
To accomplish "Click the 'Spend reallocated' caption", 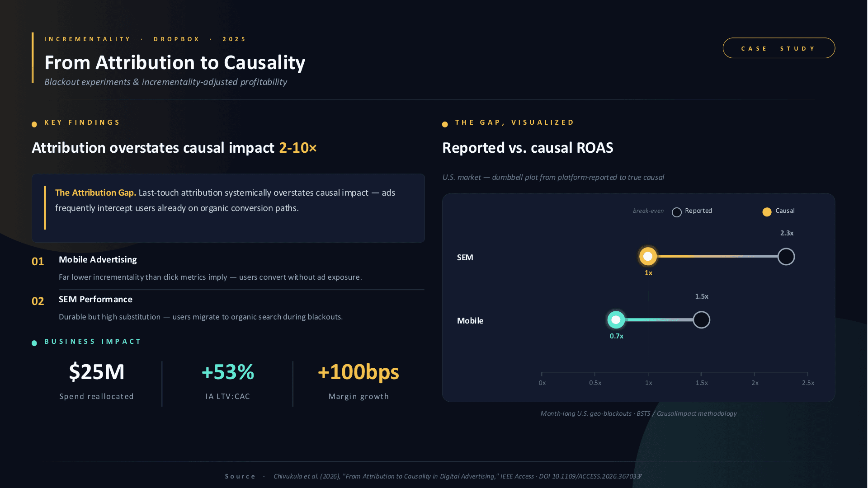I will 97,396.
